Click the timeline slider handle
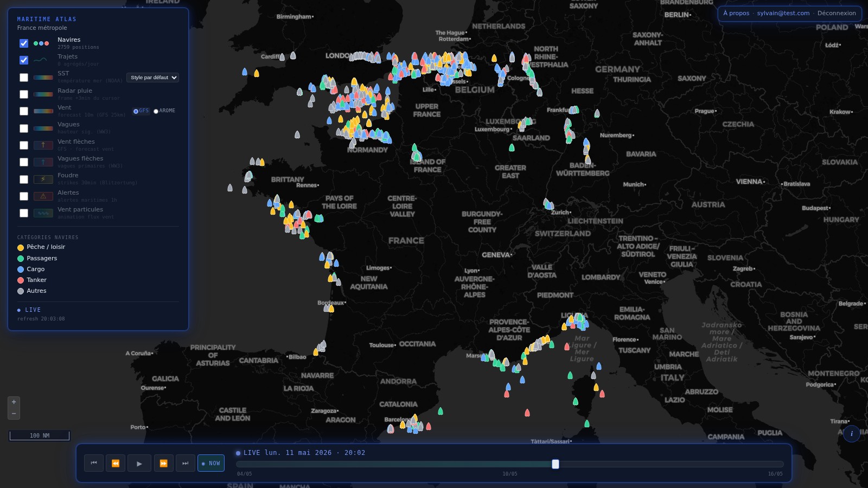Viewport: 868px width, 488px height. coord(556,464)
